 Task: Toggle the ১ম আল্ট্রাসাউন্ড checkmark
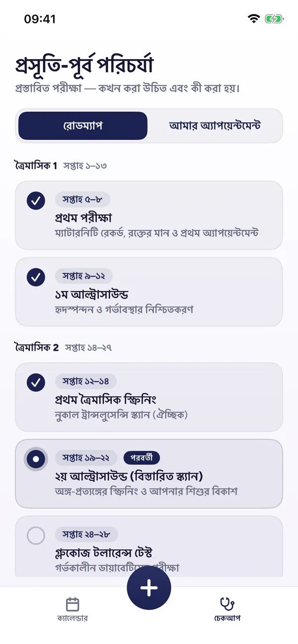(36, 277)
